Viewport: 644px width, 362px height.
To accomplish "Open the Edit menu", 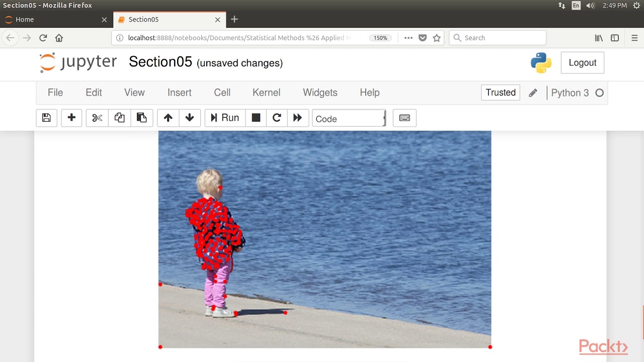I will (x=94, y=93).
